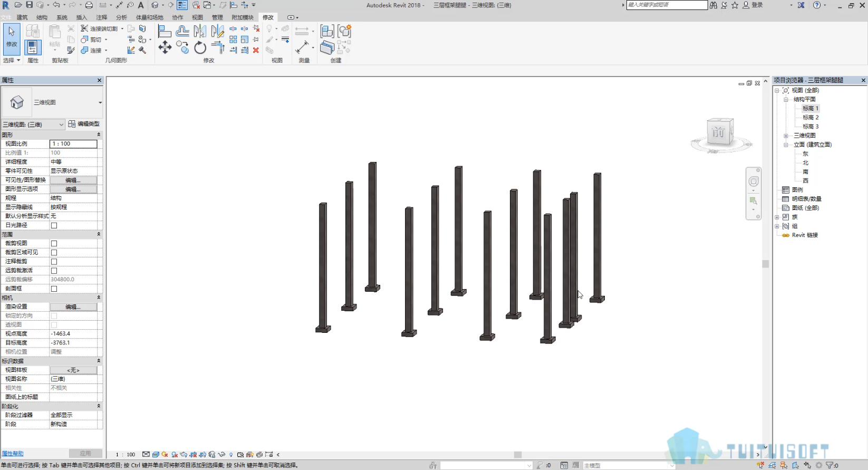Click the Save icon in the quick access toolbar
This screenshot has height=470, width=868.
point(30,5)
